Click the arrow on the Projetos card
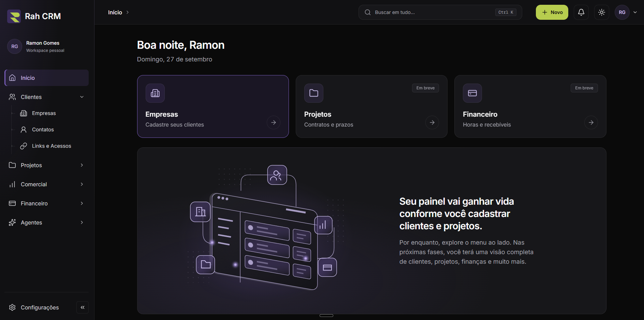The height and width of the screenshot is (320, 644). click(x=432, y=122)
